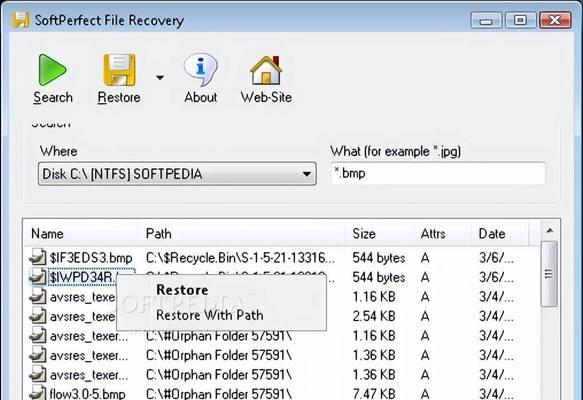Start a scan with the Search button
The height and width of the screenshot is (400, 583).
52,79
